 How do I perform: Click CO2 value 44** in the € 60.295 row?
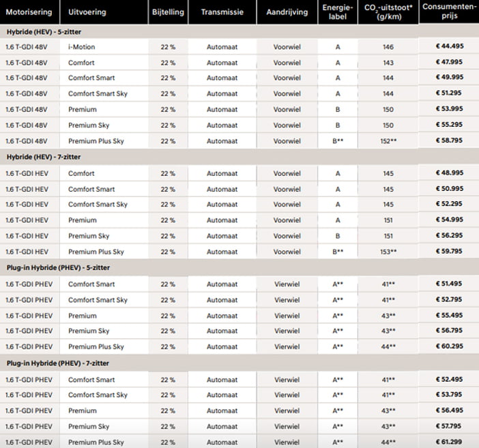[388, 347]
